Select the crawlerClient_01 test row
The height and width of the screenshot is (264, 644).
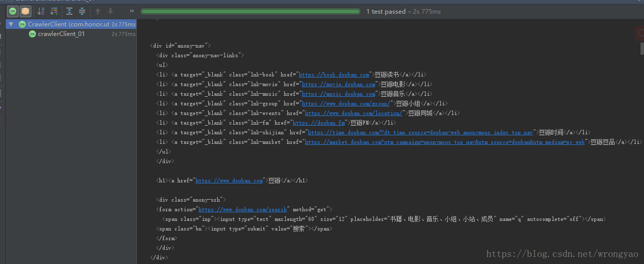[71, 34]
